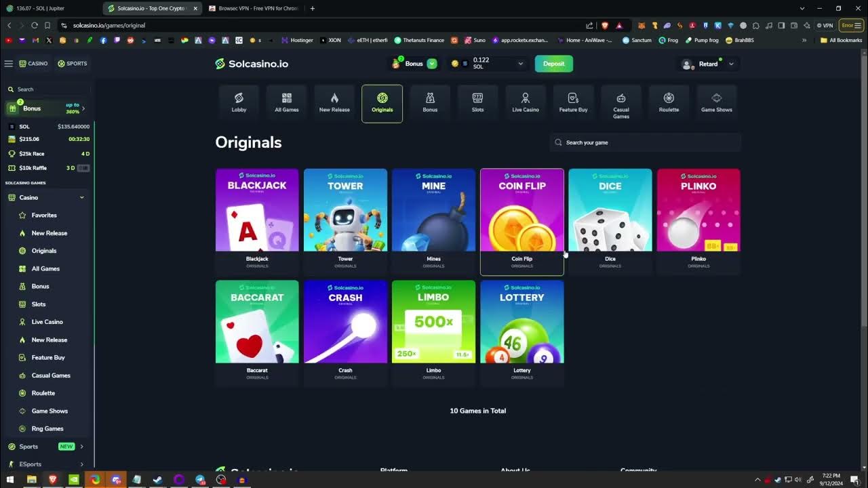Viewport: 868px width, 488px height.
Task: Click the green Deposit button
Action: coord(553,63)
